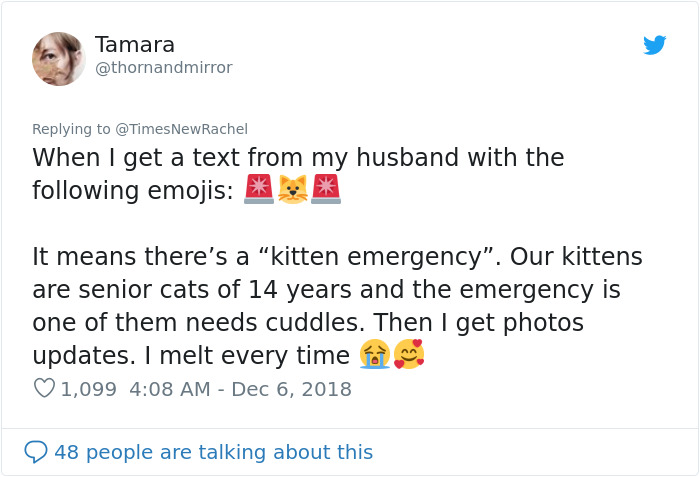Open the 4:08 AM - Dec 6, 2018 timestamp
Image resolution: width=700 pixels, height=477 pixels.
pos(240,389)
